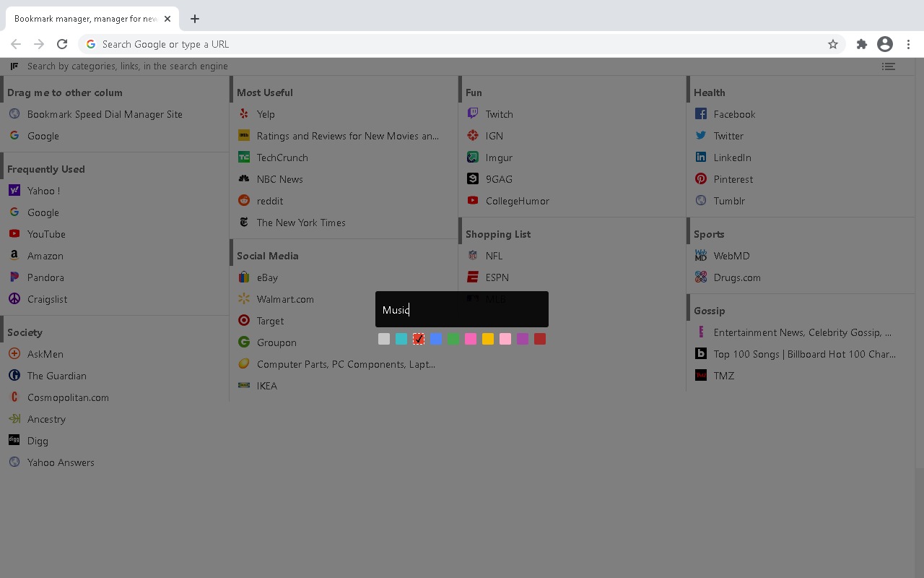
Task: Pick the teal color swatch
Action: (401, 339)
